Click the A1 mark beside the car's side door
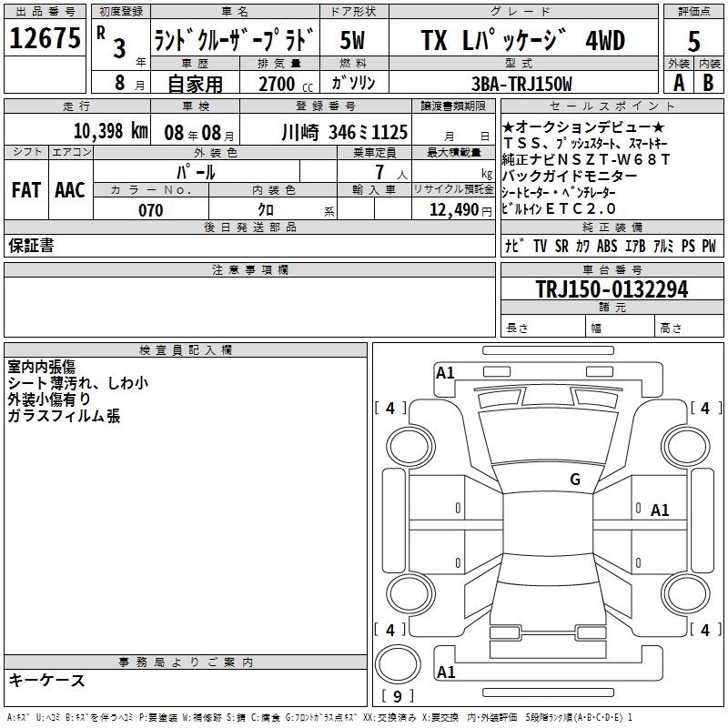 (660, 511)
